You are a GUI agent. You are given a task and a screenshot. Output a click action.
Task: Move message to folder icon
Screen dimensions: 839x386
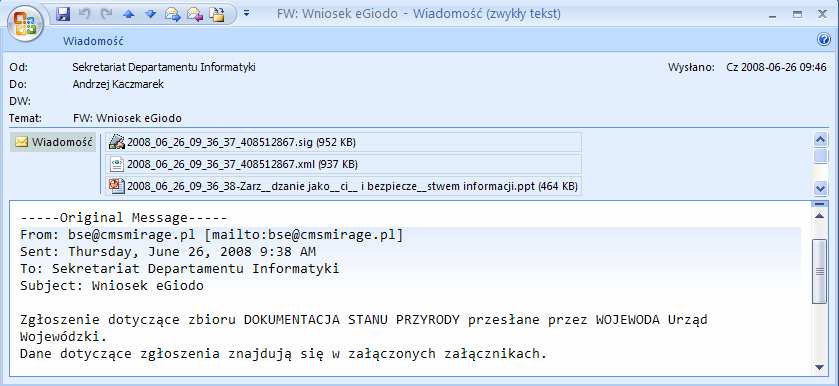216,15
